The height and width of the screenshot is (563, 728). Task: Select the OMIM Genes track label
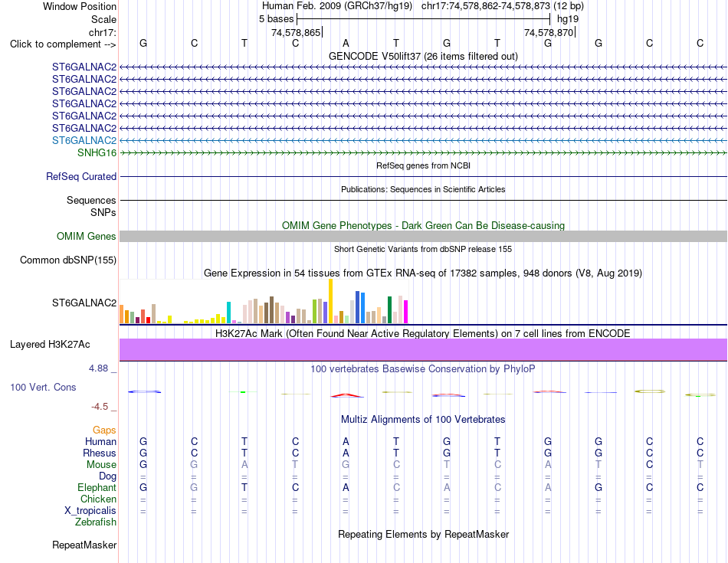[86, 236]
